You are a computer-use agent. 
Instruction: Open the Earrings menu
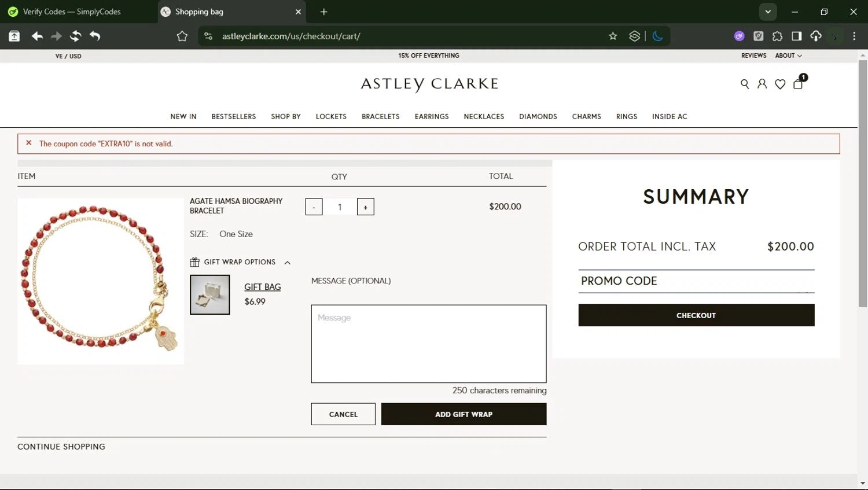[432, 116]
